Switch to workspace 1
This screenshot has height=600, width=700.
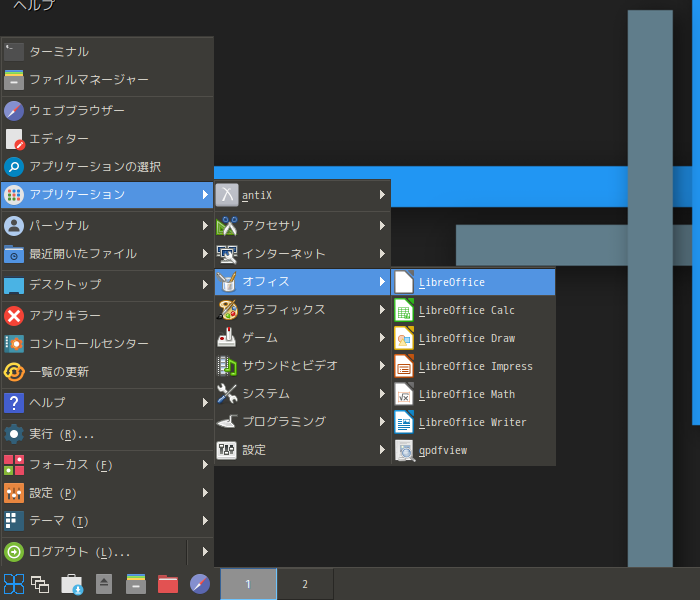click(248, 584)
